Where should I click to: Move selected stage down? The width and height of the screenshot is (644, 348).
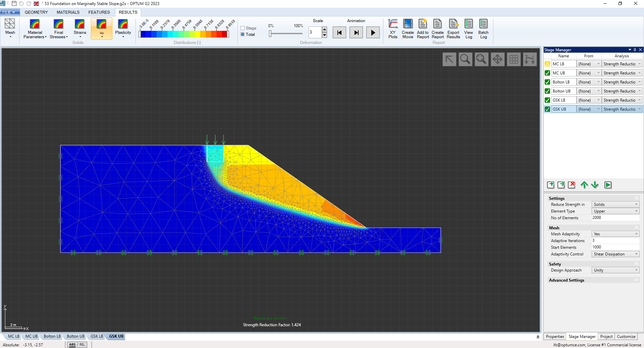click(595, 185)
